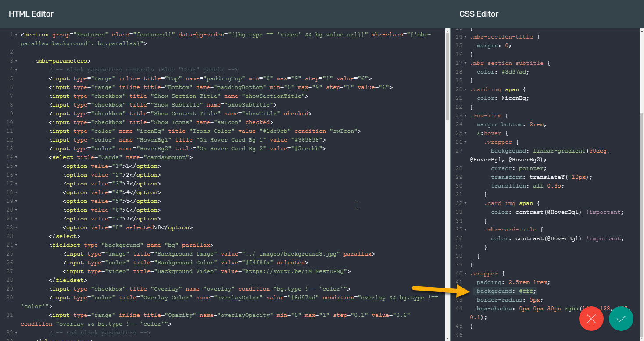Collapse the comment fold arrow on line 4

[x=16, y=70]
